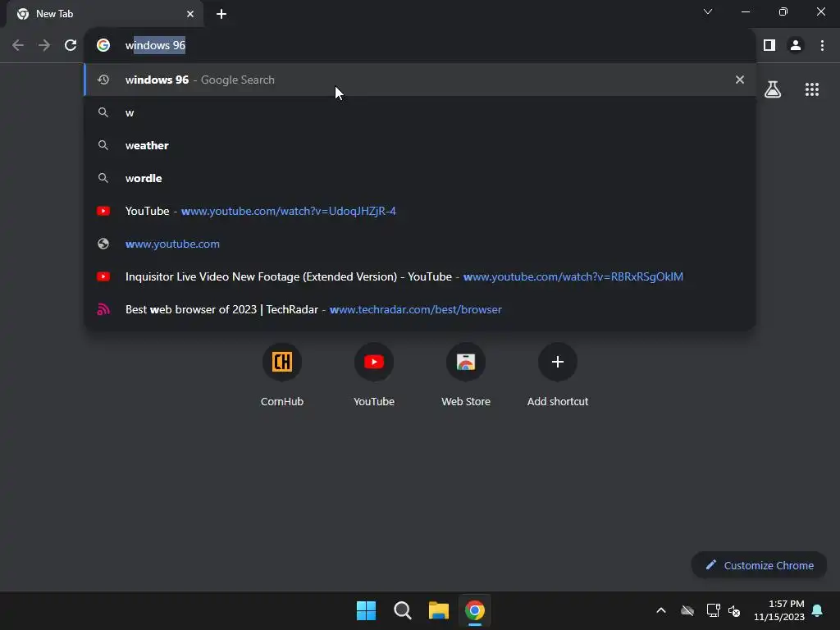Screen dimensions: 840x630
Task: Go forward using the forward arrow
Action: [x=44, y=46]
